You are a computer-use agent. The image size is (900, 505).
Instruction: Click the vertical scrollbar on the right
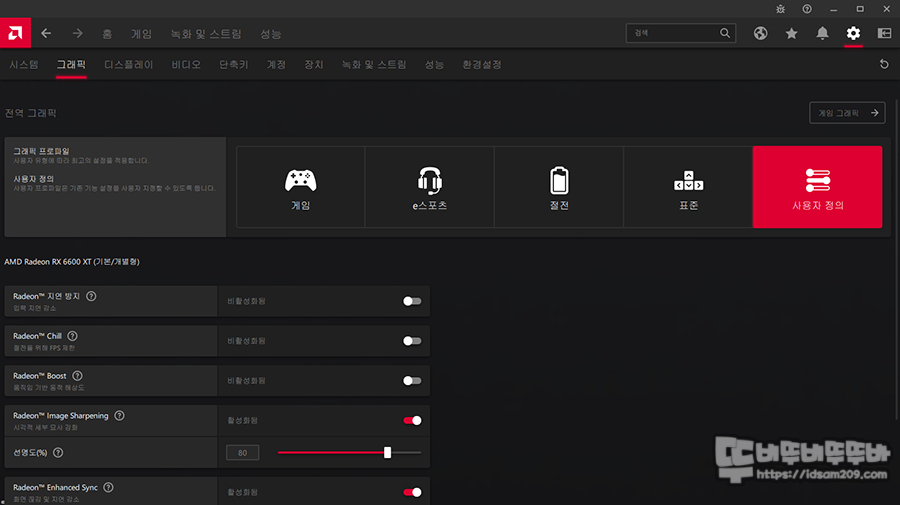point(897,258)
